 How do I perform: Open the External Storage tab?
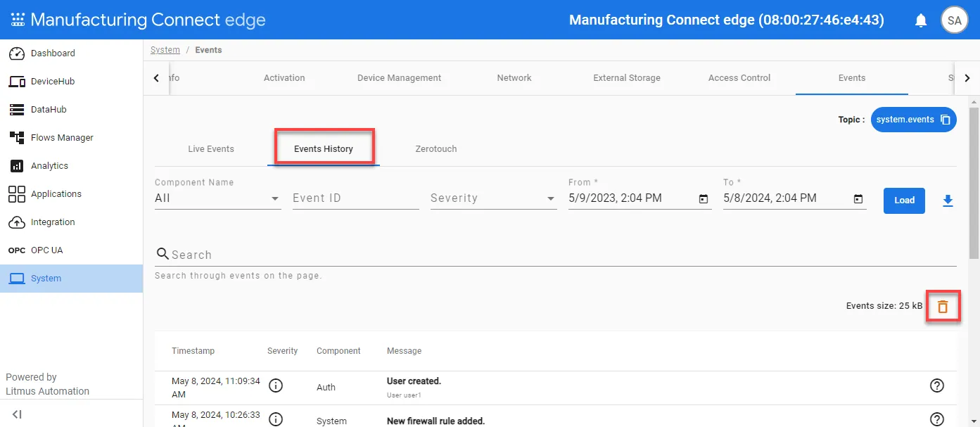pos(627,78)
